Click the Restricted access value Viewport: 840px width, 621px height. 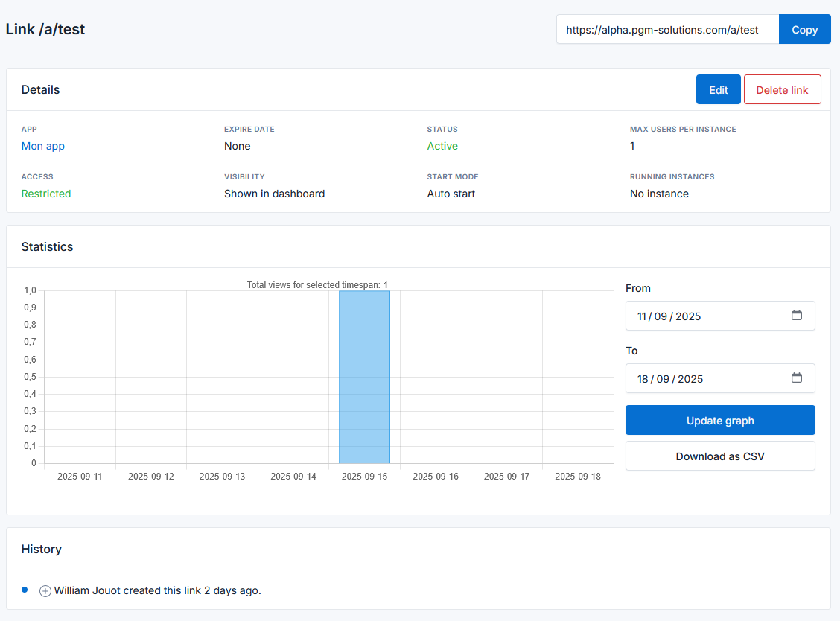click(46, 194)
